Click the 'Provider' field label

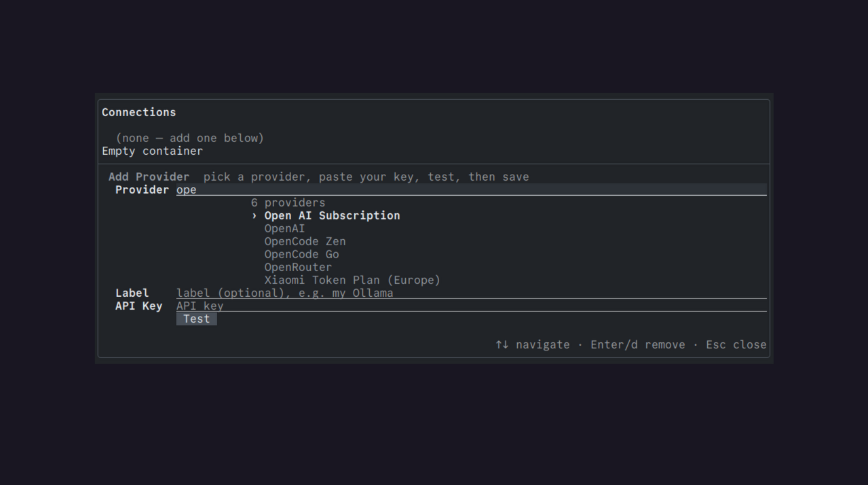pyautogui.click(x=142, y=190)
